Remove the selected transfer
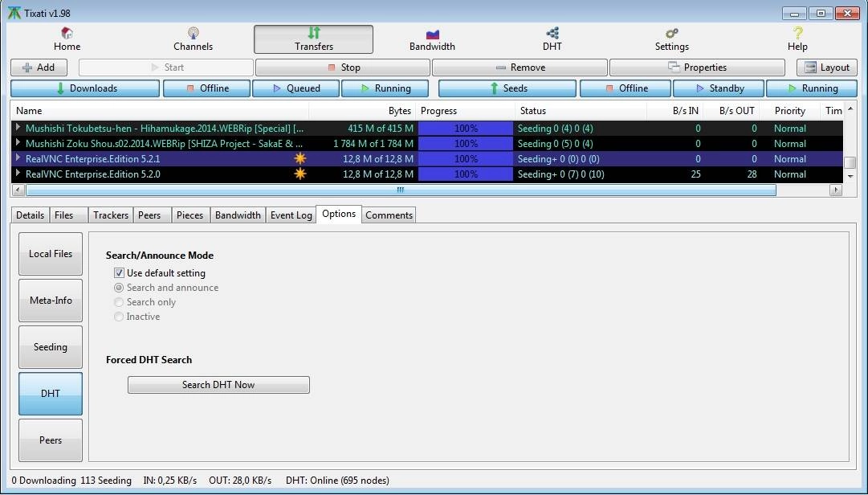The image size is (868, 495). 520,67
